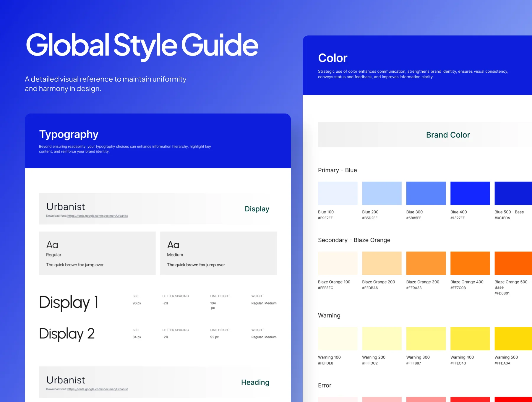This screenshot has height=402, width=532.
Task: Click the Typography description paragraph
Action: pyautogui.click(x=125, y=149)
